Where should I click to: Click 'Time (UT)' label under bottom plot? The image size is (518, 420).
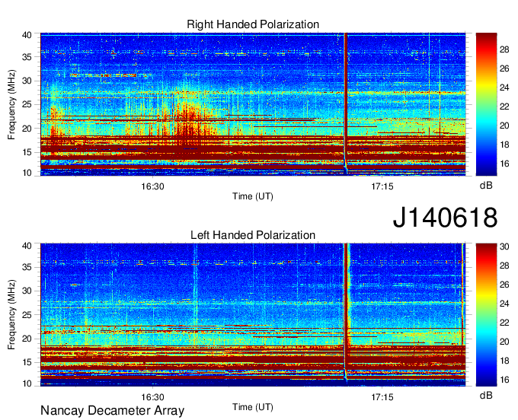tap(253, 407)
